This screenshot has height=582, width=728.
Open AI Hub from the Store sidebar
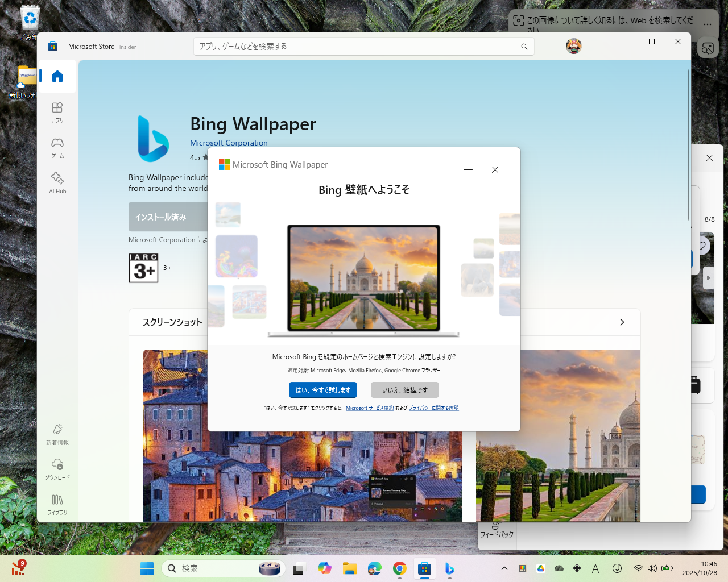[x=57, y=182]
